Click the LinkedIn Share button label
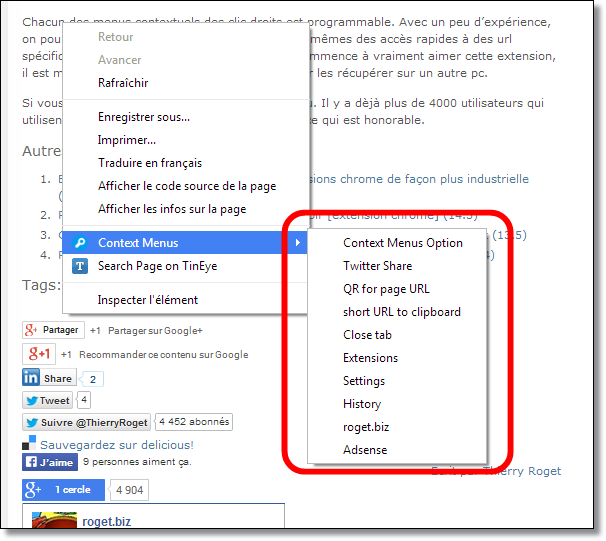 click(x=58, y=378)
